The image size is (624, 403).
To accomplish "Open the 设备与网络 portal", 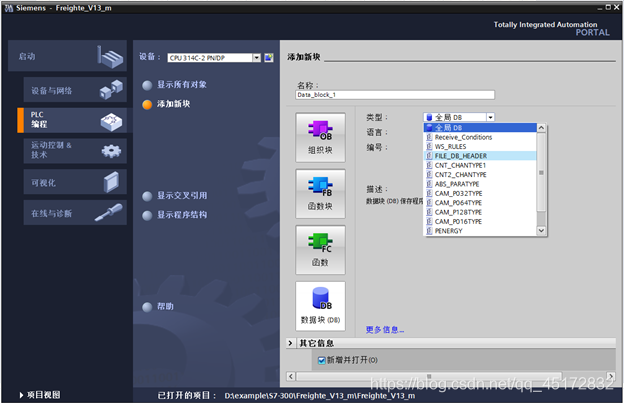I will (75, 90).
